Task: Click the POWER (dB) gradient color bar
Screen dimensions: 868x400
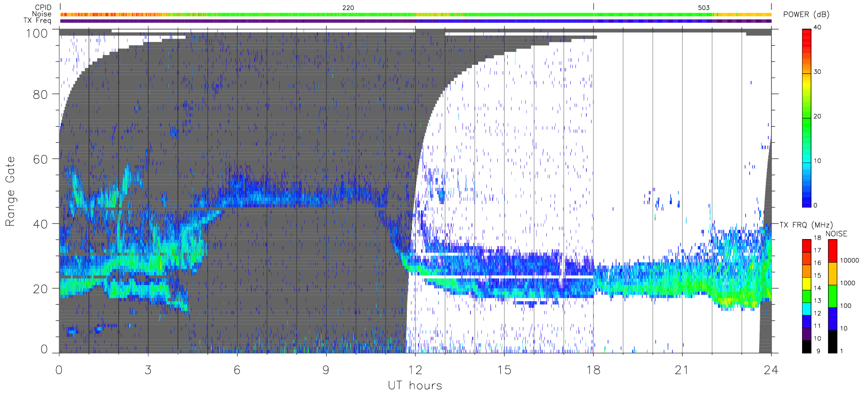Action: (x=807, y=118)
